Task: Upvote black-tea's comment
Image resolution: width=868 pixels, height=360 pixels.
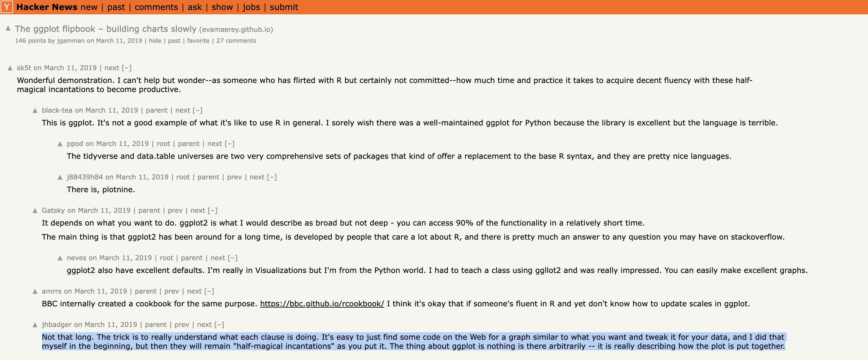Action: [35, 111]
